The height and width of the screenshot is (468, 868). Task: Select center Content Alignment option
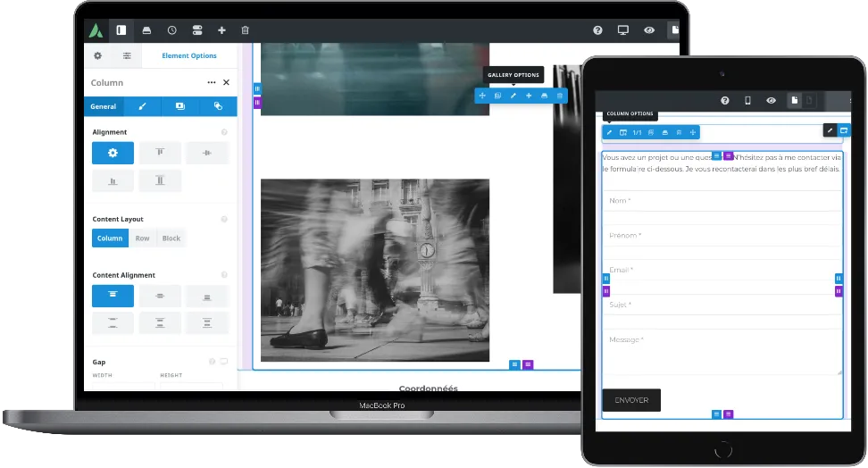160,296
